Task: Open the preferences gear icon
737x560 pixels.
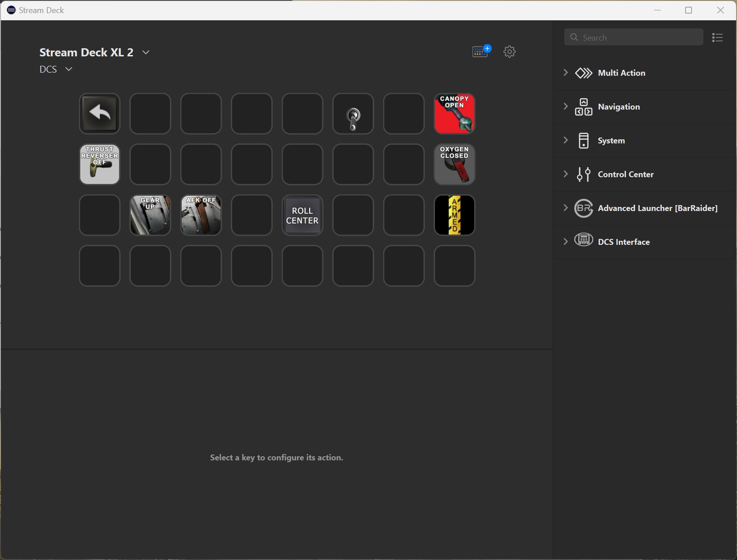Action: pos(509,51)
